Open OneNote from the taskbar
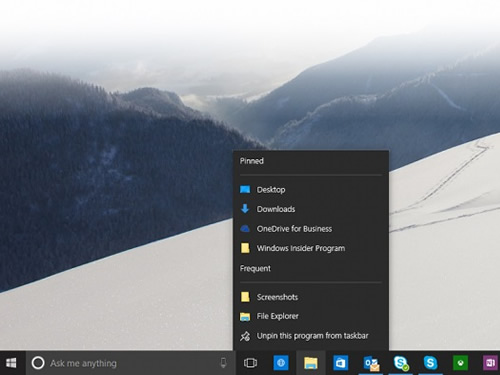Screen dimensions: 500x375 pyautogui.click(x=491, y=363)
